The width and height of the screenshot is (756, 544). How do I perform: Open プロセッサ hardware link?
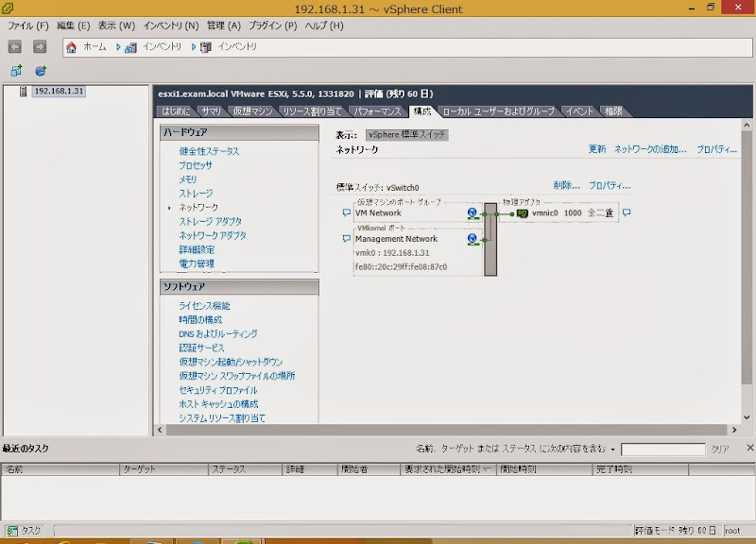coord(196,165)
